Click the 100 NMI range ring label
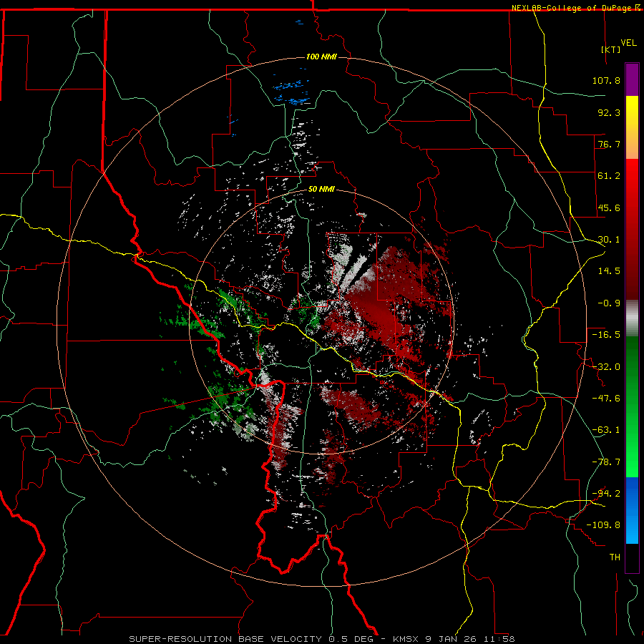This screenshot has width=644, height=644. tap(321, 57)
